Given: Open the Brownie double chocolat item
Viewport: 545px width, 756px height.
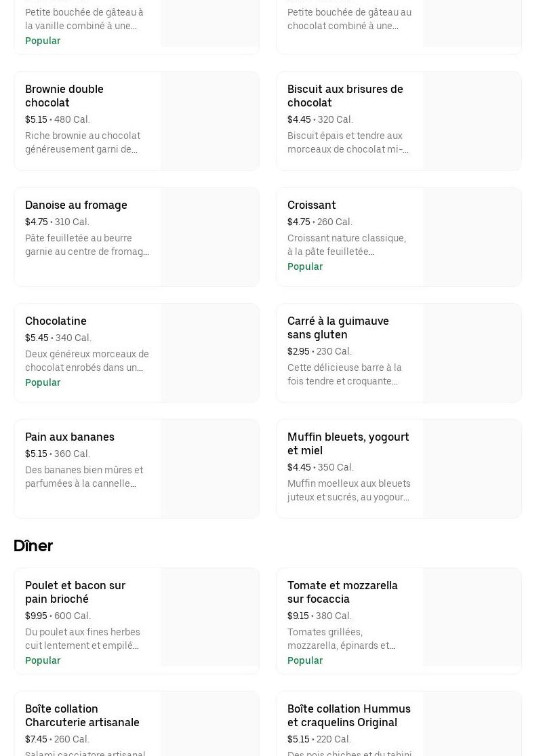Looking at the screenshot, I should pyautogui.click(x=64, y=96).
